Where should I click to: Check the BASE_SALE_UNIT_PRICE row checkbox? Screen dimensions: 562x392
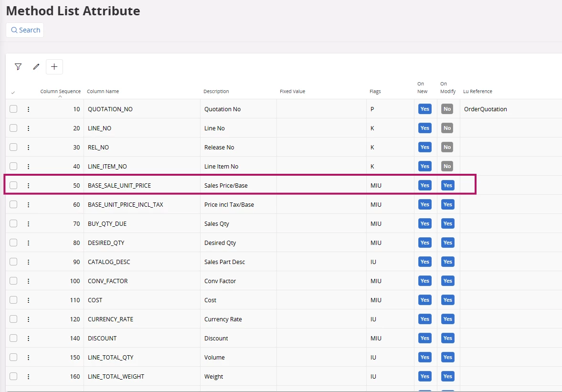pos(13,185)
